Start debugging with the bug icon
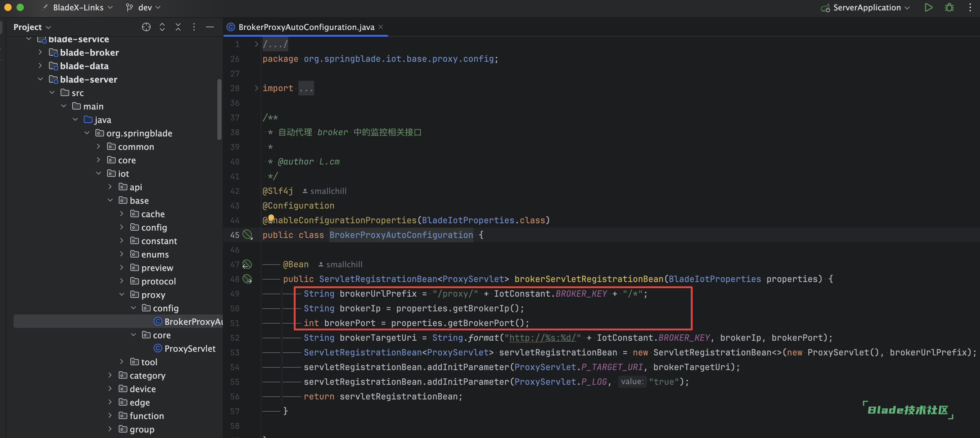980x438 pixels. coord(950,8)
